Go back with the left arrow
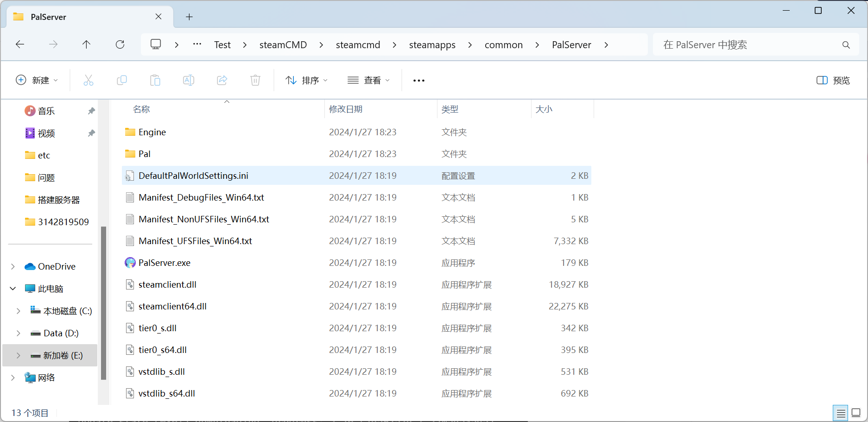This screenshot has width=868, height=422. [x=20, y=44]
